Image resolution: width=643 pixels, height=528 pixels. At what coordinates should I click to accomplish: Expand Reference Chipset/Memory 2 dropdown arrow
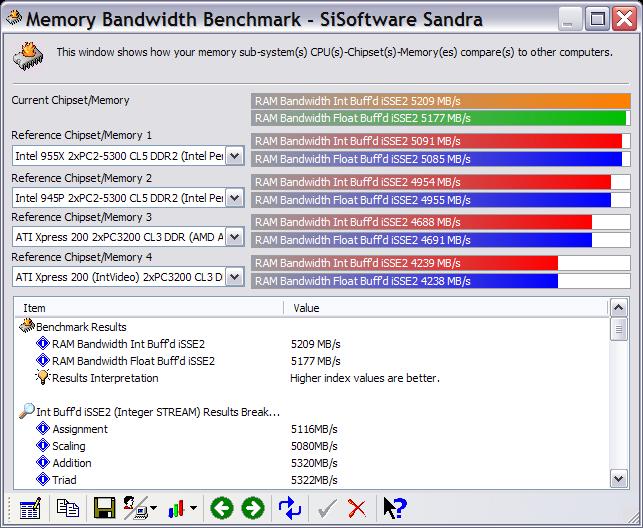(x=235, y=198)
